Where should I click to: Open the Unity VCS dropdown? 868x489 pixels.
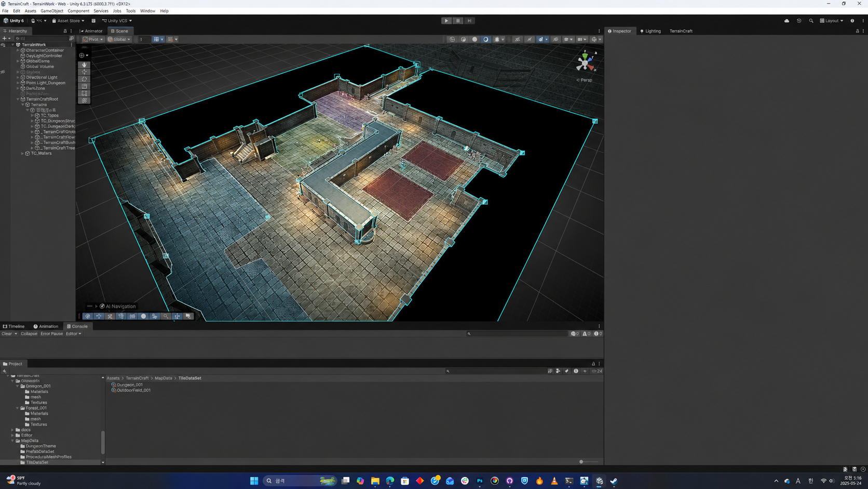(x=117, y=21)
